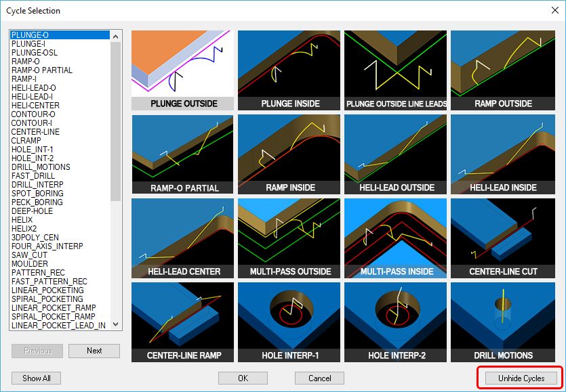Screen dimensions: 566x392
Task: Dismiss the dialog with Cancel
Action: 319,378
